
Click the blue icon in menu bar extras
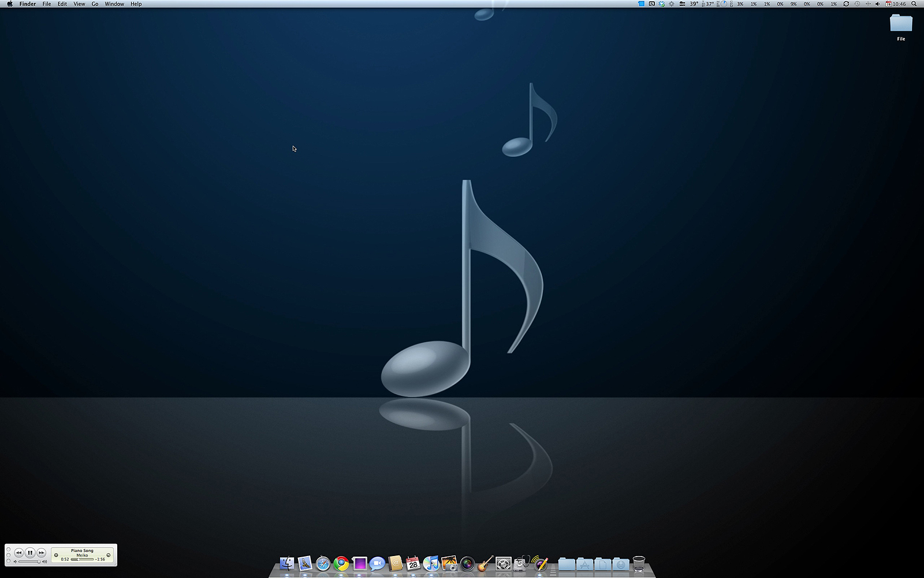pyautogui.click(x=641, y=4)
